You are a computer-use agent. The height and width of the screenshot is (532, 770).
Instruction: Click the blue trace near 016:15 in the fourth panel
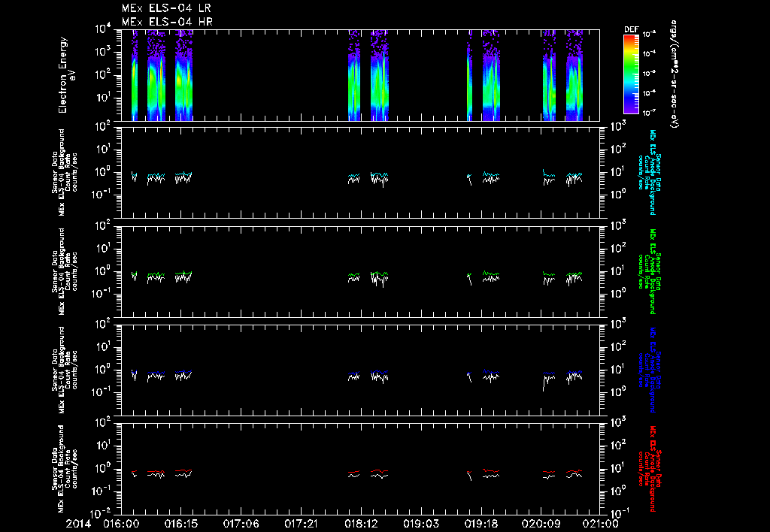pyautogui.click(x=183, y=372)
